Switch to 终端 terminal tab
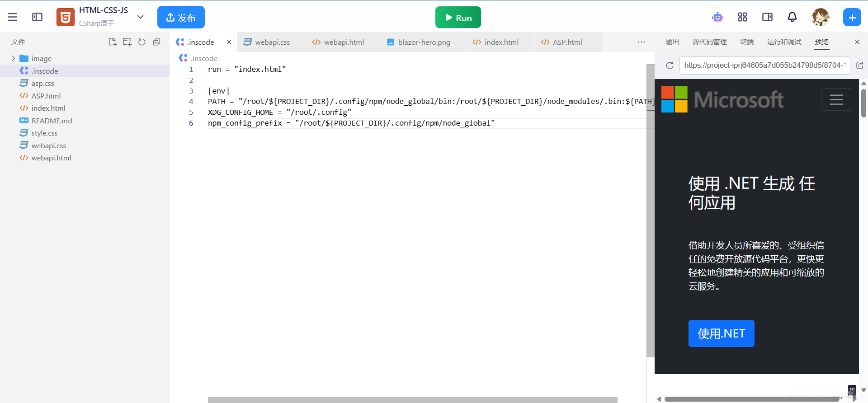This screenshot has width=868, height=403. click(x=747, y=42)
